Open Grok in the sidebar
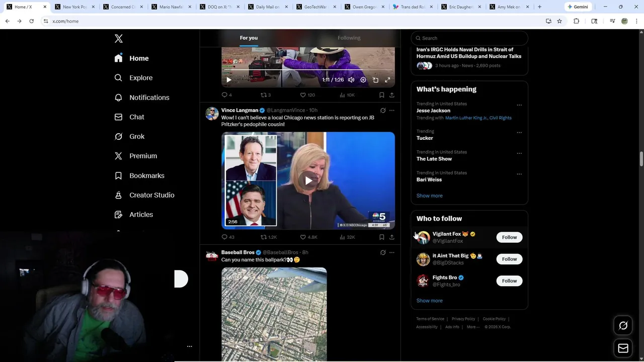The image size is (644, 362). pyautogui.click(x=129, y=137)
